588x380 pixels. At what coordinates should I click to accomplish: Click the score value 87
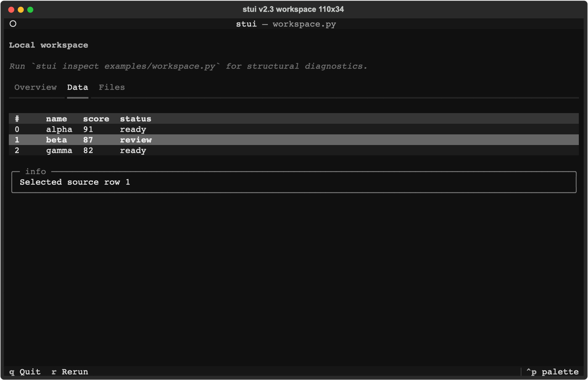(88, 140)
